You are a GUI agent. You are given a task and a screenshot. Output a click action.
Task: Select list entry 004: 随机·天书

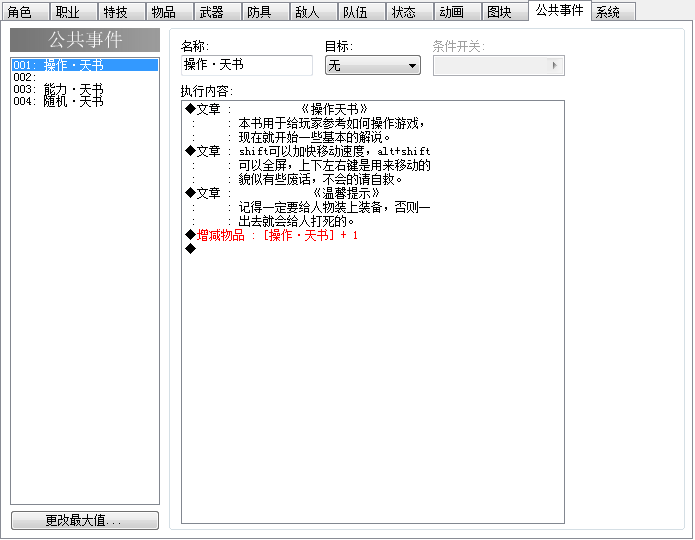85,101
